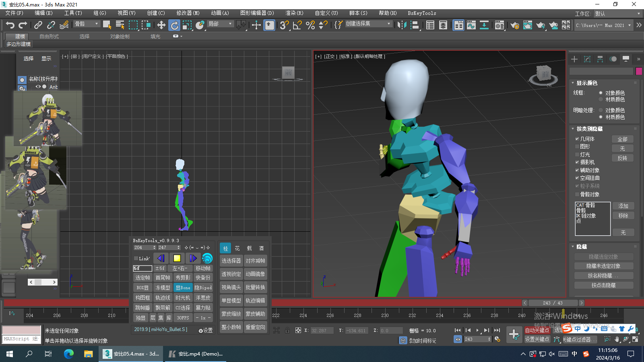Click 隐藏未选定对象 button
This screenshot has height=362, width=644.
[x=603, y=266]
